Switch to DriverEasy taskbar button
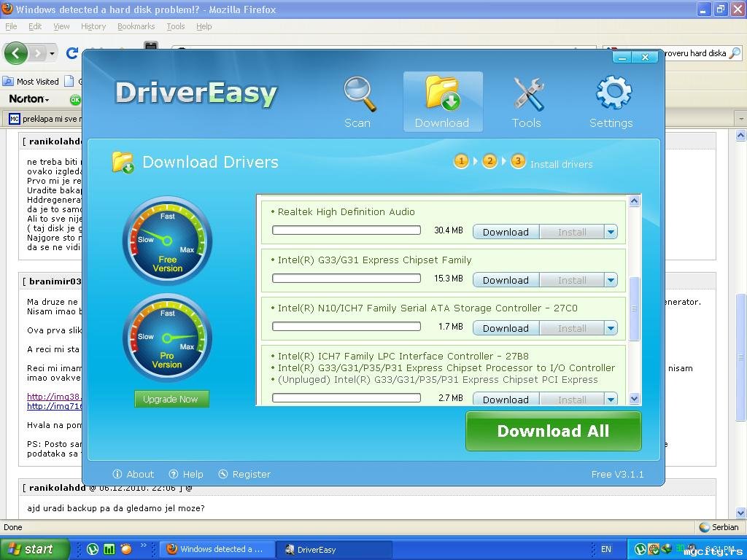 (335, 550)
